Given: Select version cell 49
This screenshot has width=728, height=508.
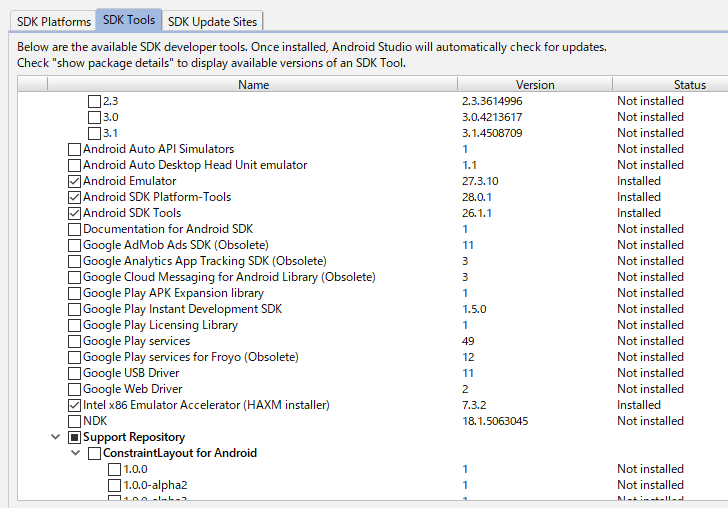Looking at the screenshot, I should (468, 341).
